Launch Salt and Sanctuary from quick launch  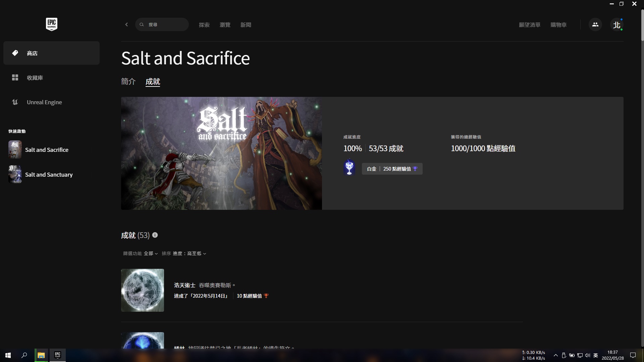tap(49, 175)
